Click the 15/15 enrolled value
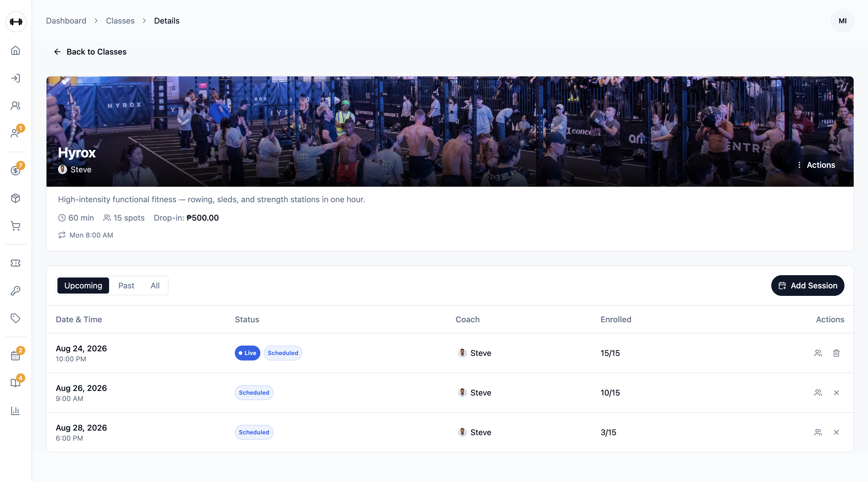This screenshot has height=482, width=868. [x=610, y=353]
